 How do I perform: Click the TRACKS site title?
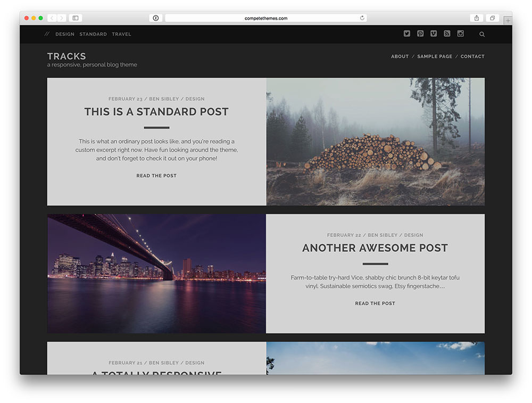point(66,56)
